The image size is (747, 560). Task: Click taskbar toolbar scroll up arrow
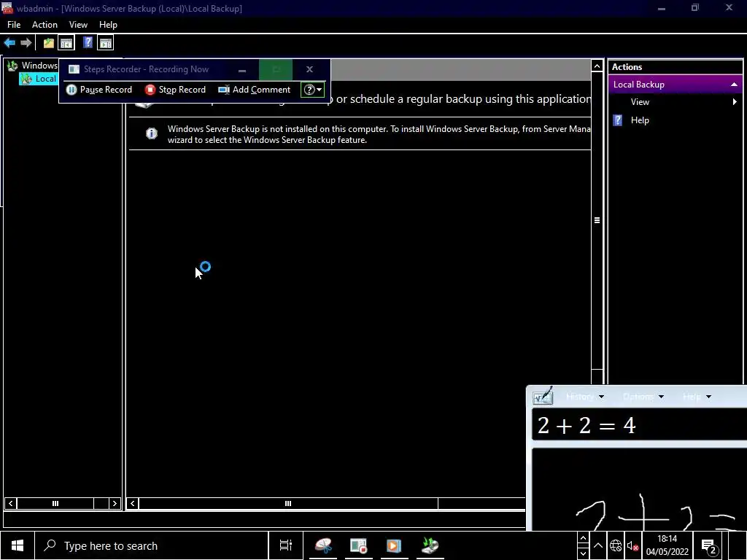[x=583, y=539]
